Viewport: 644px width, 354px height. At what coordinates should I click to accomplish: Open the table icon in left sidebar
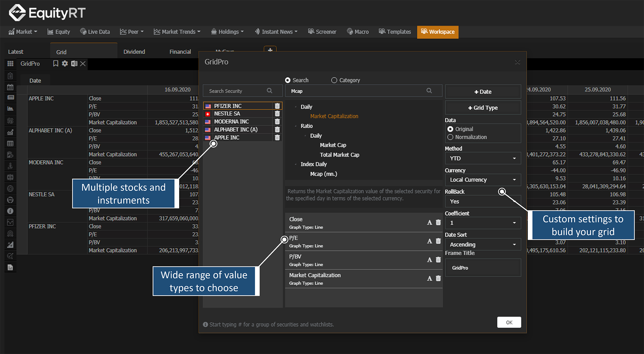(10, 143)
